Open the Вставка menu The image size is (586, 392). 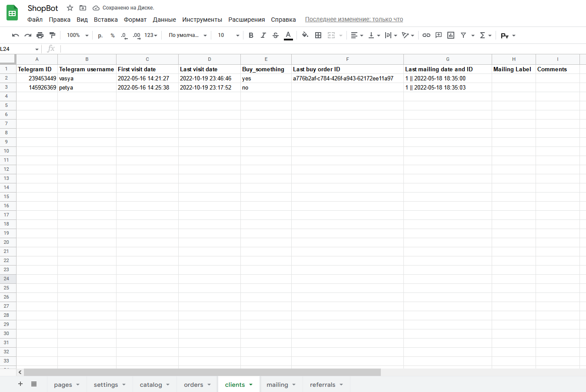pos(106,20)
